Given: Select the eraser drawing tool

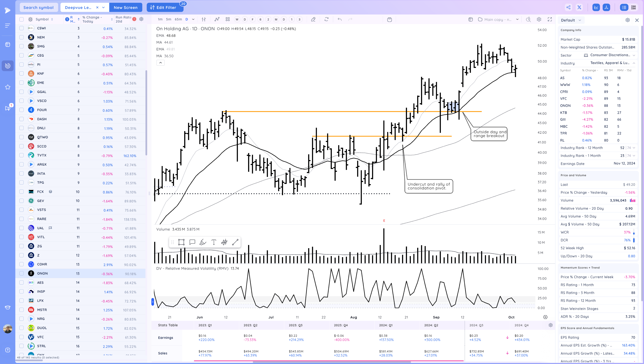Looking at the screenshot, I should (313, 19).
